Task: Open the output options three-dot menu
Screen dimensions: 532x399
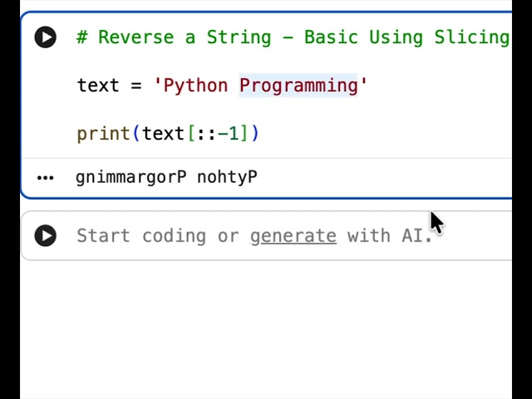Action: point(45,178)
